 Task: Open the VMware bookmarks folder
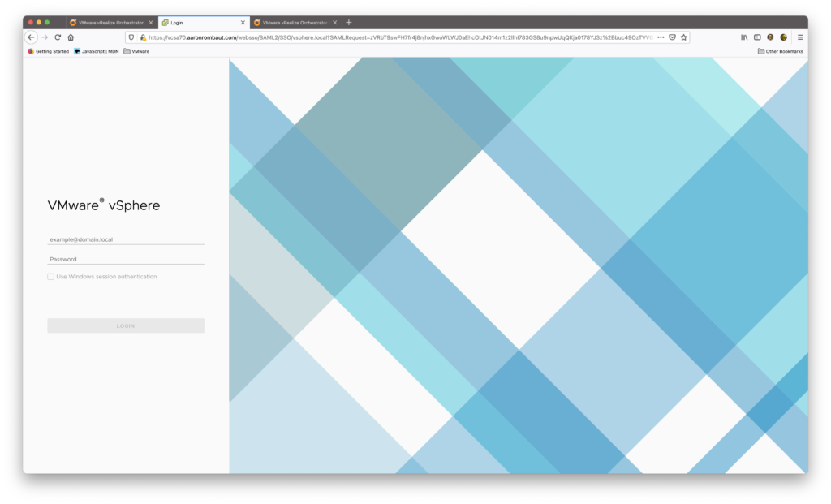[x=136, y=51]
